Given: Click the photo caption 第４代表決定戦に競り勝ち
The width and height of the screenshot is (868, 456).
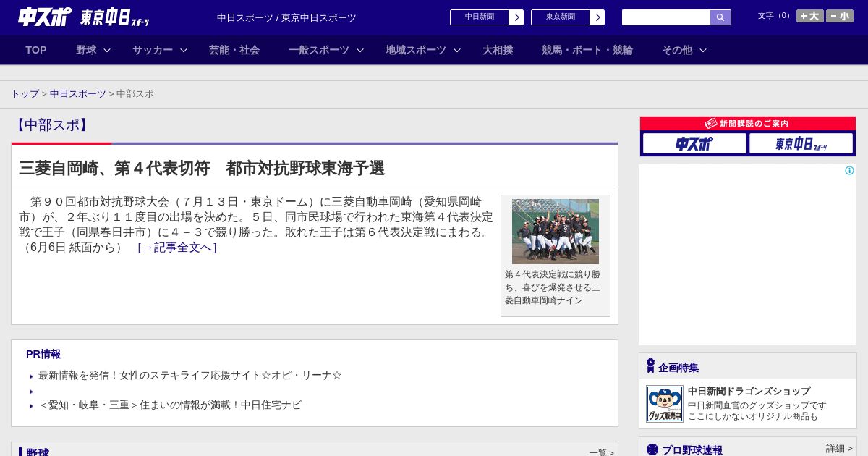Looking at the screenshot, I should pos(553,287).
